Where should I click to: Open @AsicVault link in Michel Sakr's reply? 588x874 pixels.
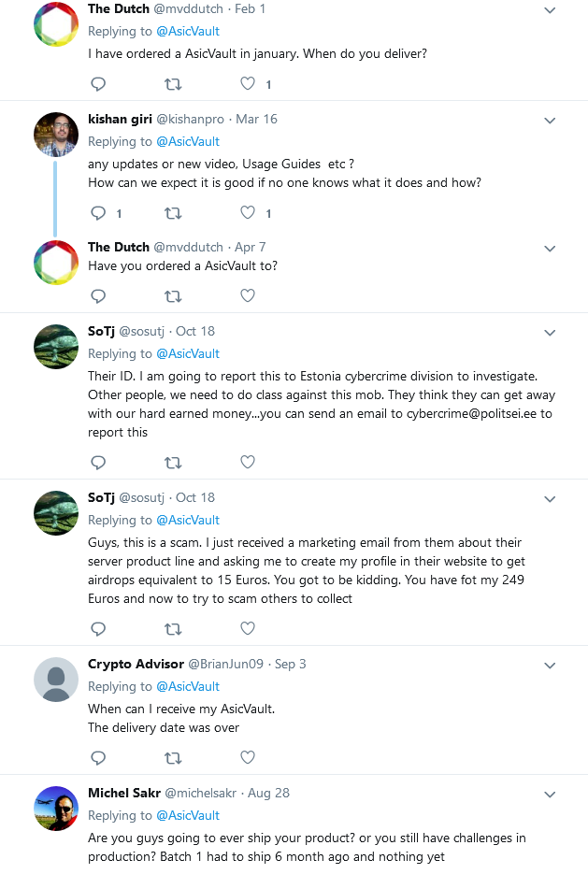tap(188, 815)
